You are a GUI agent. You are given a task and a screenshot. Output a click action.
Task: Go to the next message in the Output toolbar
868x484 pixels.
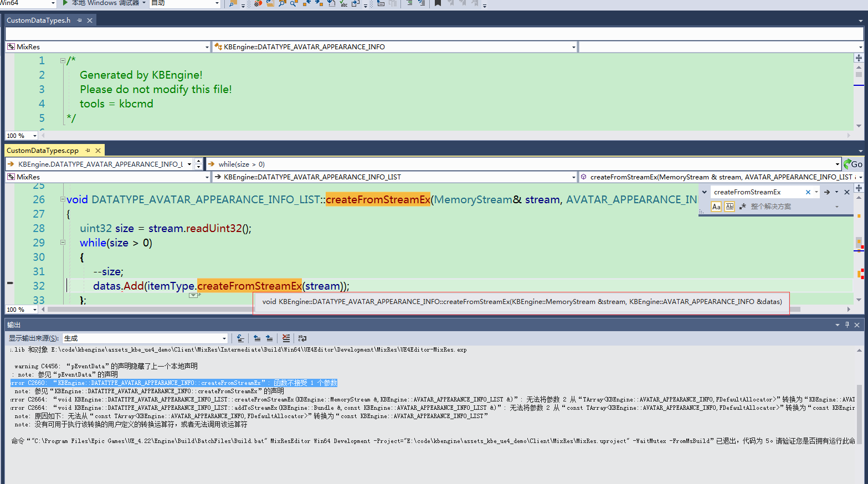coord(269,338)
